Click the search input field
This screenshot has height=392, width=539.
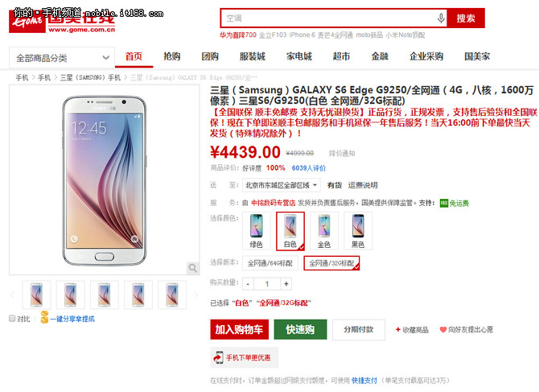pos(329,19)
